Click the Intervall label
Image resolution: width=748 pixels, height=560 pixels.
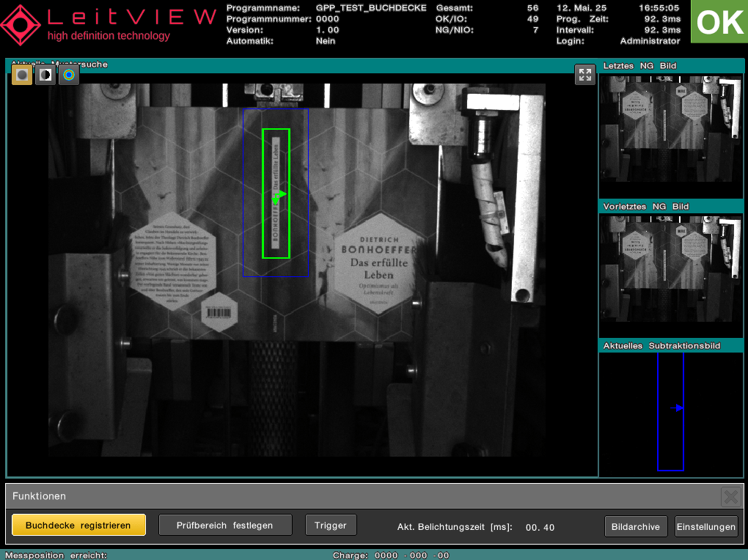coord(575,30)
